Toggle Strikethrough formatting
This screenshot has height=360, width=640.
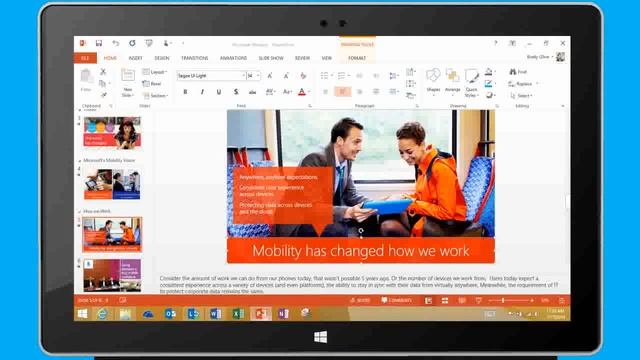pos(253,92)
